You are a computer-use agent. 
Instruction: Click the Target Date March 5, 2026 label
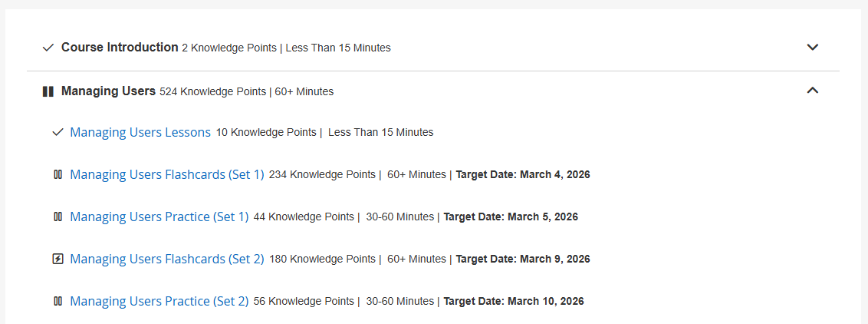[511, 217]
